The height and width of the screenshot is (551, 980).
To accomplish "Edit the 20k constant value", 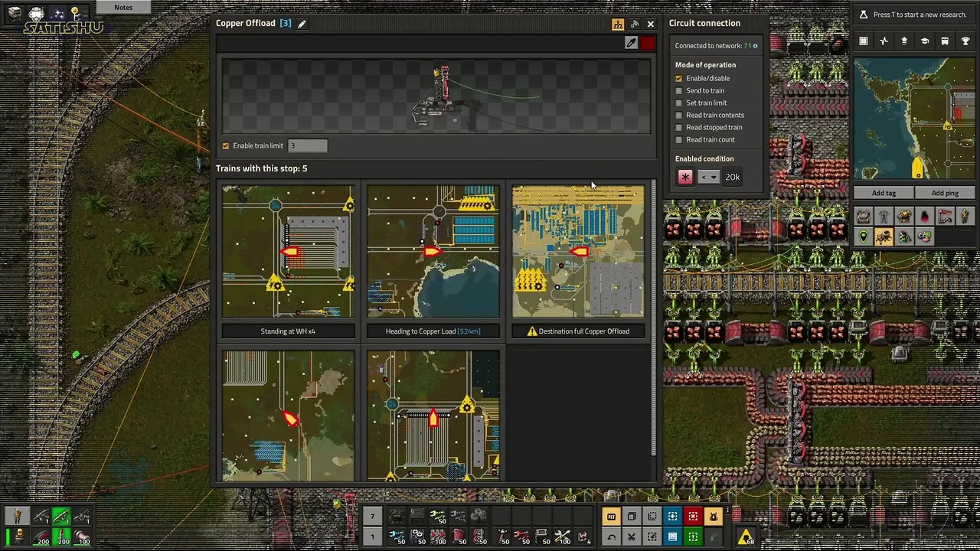I will 733,178.
